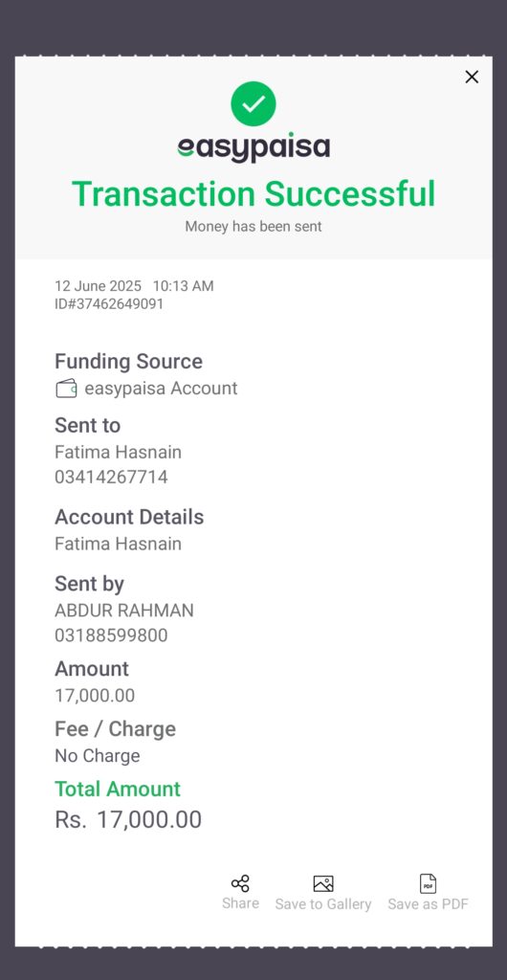Click the sender name ABDUR RAHMAN
This screenshot has height=980, width=507.
pos(124,610)
